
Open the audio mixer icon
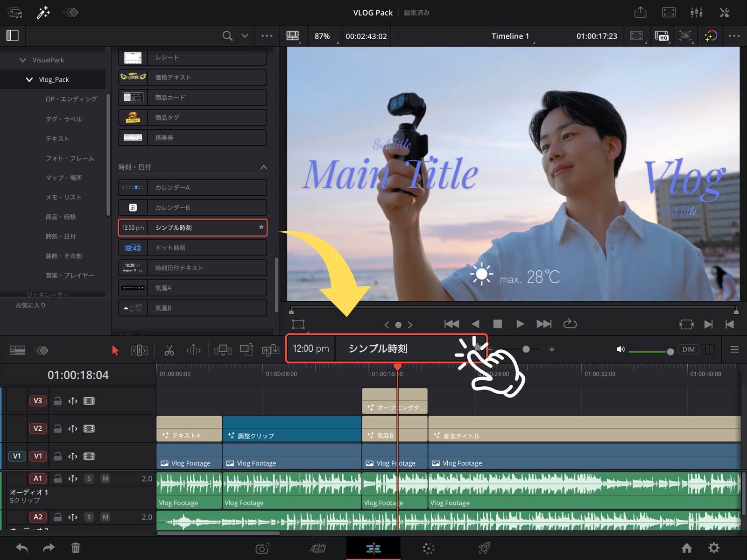[x=697, y=12]
